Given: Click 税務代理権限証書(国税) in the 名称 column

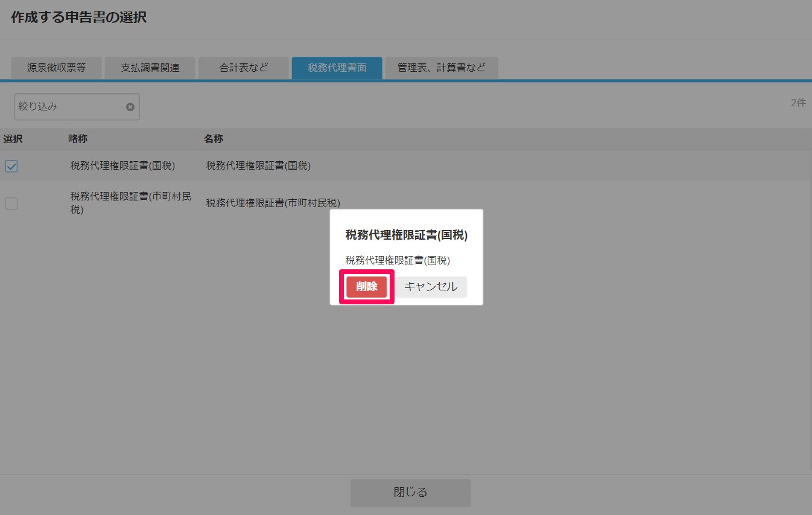Looking at the screenshot, I should point(258,165).
